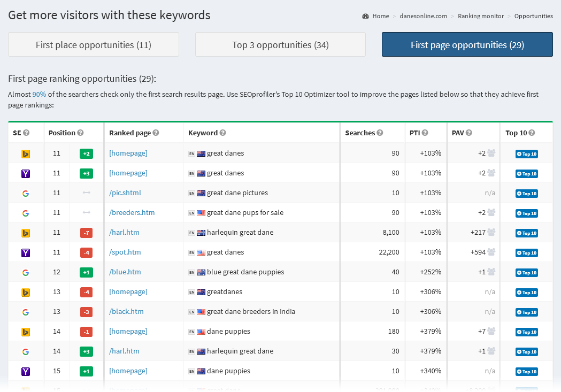Click the Top 10 button for the /spot.htm row
Screen dimensions: 561x392
(x=526, y=252)
